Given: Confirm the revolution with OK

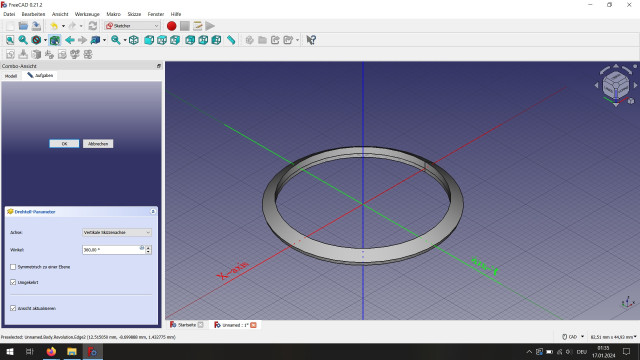Looking at the screenshot, I should [x=64, y=144].
